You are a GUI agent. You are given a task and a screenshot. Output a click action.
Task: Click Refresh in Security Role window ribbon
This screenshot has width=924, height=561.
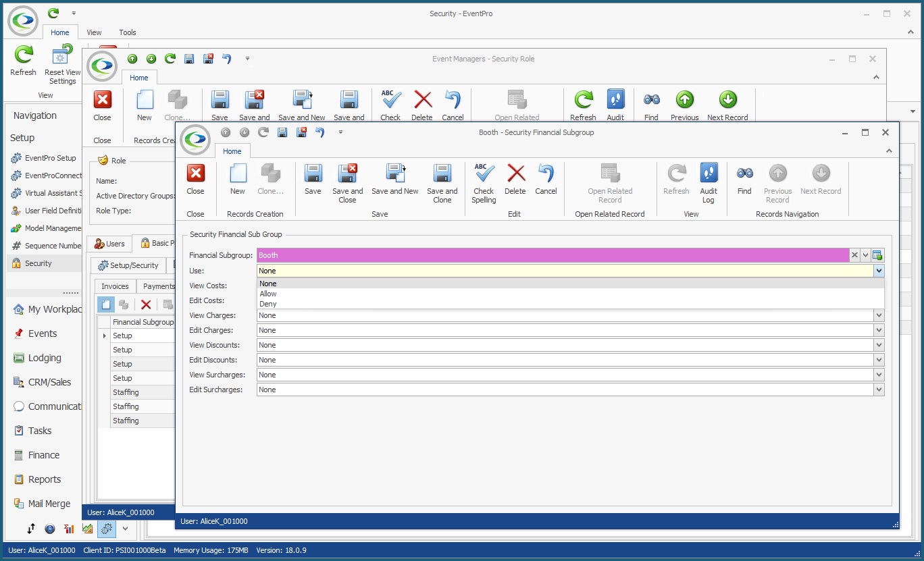[x=583, y=106]
